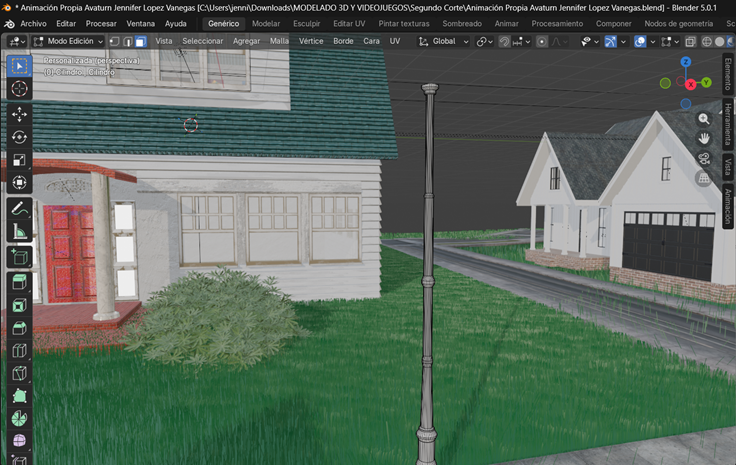The image size is (736, 465).
Task: Expand the overlays options dropdown arrow
Action: [x=654, y=42]
